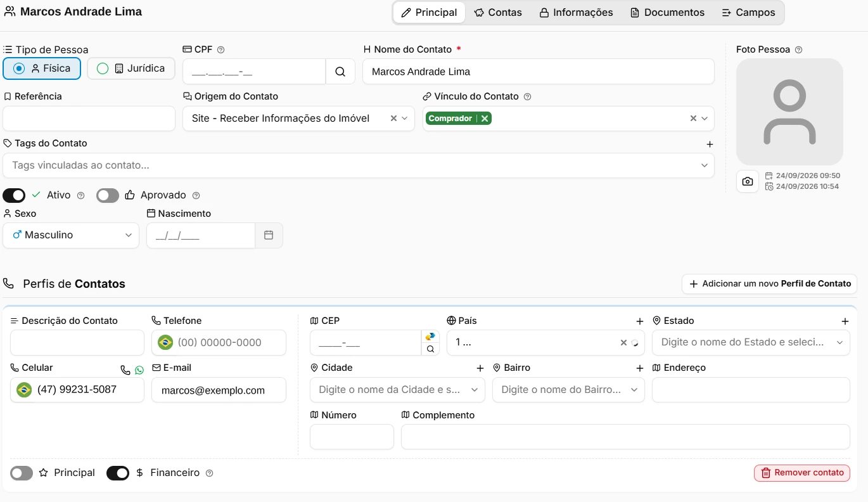
Task: Click the WhatsApp icon next to Celular
Action: tap(139, 370)
